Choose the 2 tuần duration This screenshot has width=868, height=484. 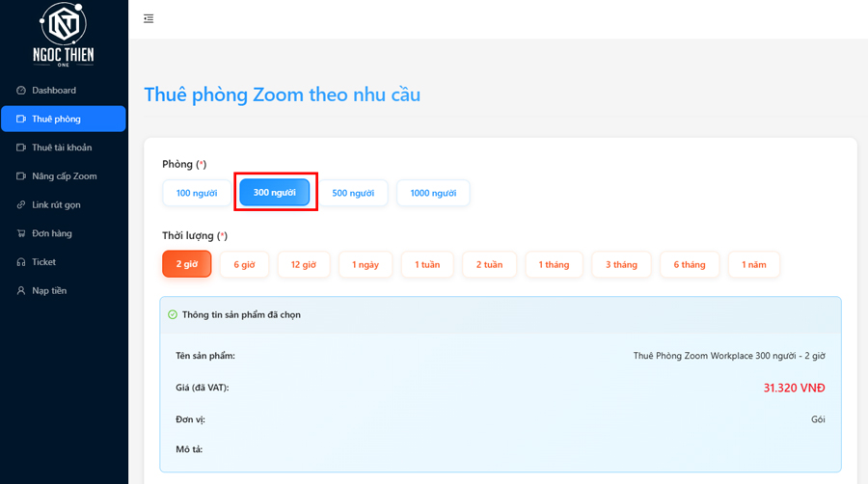tap(489, 264)
